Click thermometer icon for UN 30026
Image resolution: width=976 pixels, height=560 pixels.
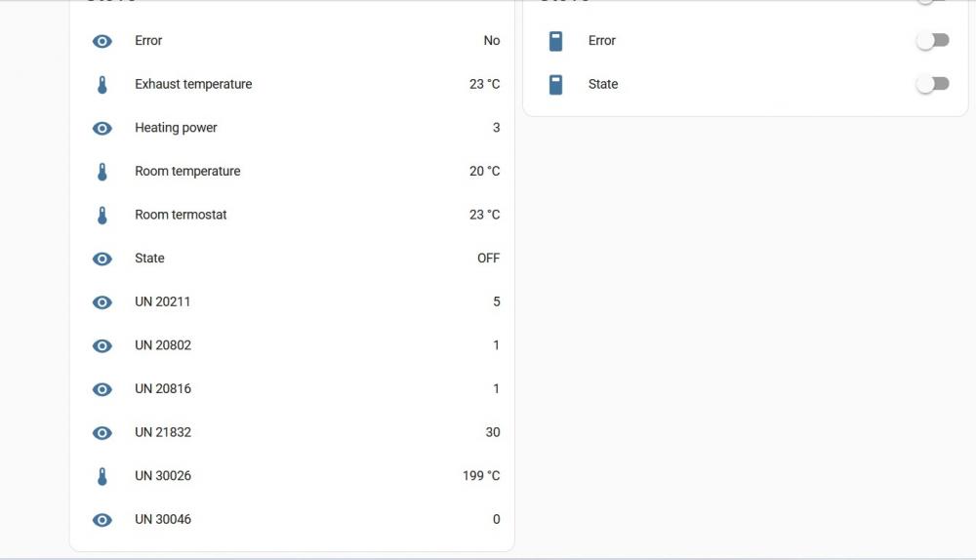(102, 477)
